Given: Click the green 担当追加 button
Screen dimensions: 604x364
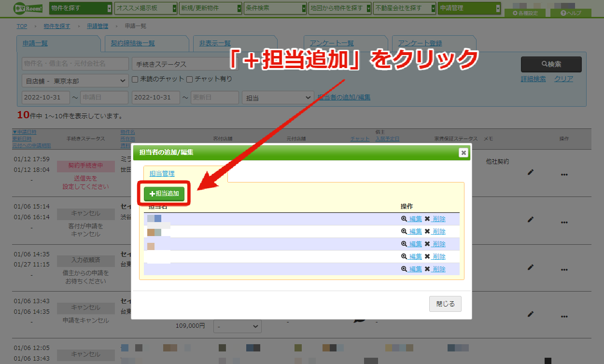Looking at the screenshot, I should (164, 194).
